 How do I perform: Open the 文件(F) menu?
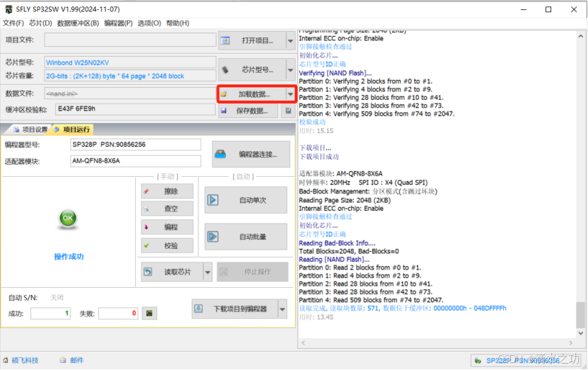coord(13,23)
